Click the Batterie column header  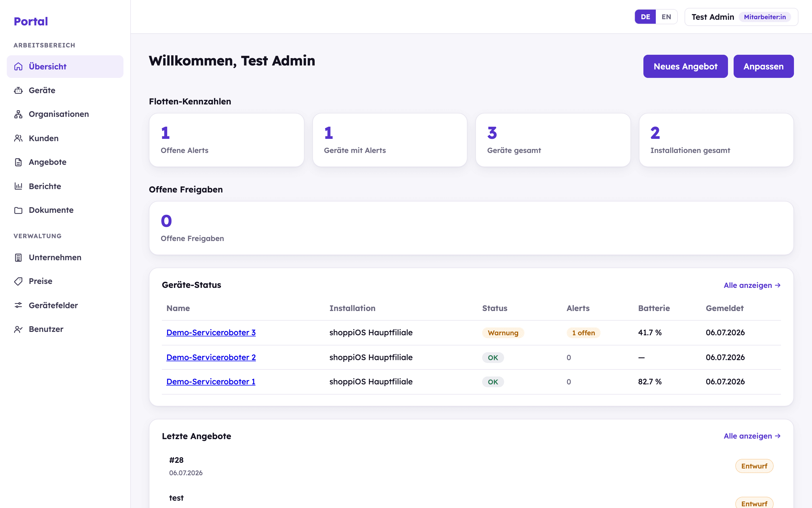click(x=654, y=308)
